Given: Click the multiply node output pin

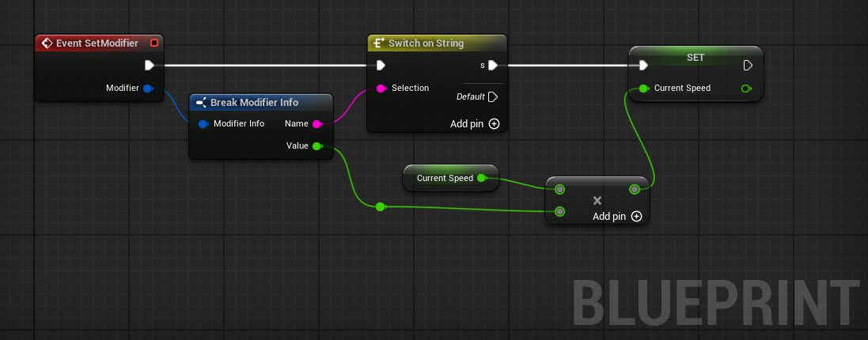Looking at the screenshot, I should click(x=634, y=189).
